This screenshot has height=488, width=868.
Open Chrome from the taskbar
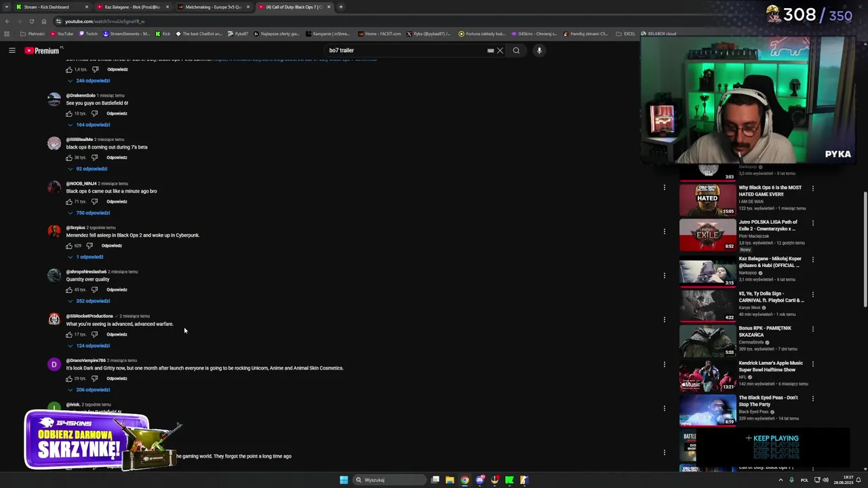click(465, 480)
